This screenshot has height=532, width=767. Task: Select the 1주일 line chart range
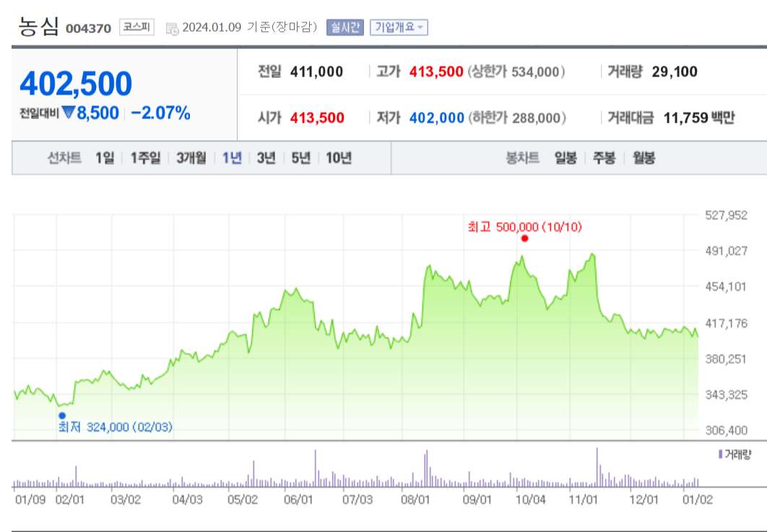click(x=145, y=158)
